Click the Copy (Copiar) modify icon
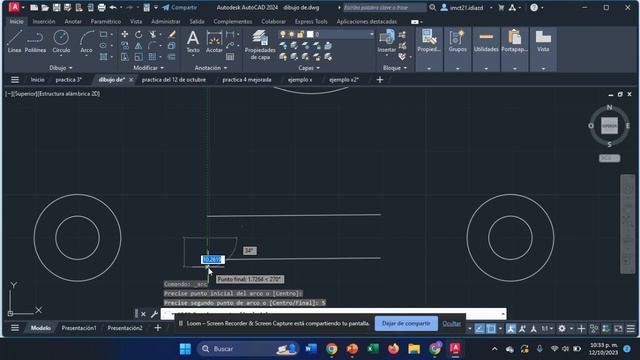 click(124, 46)
